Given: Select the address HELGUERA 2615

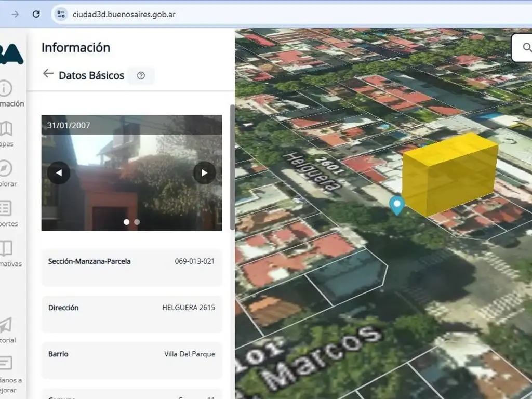Looking at the screenshot, I should point(189,308).
